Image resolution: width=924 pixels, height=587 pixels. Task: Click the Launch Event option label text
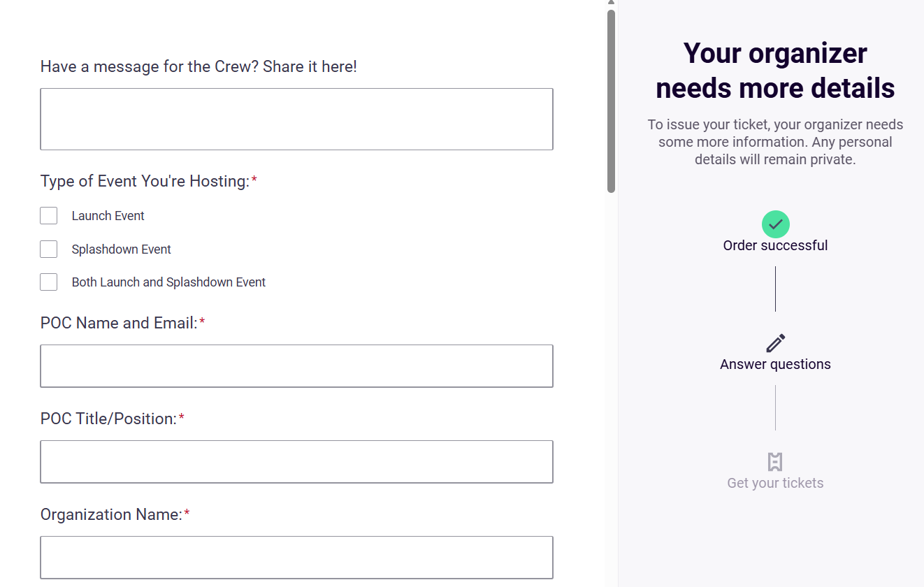(108, 216)
